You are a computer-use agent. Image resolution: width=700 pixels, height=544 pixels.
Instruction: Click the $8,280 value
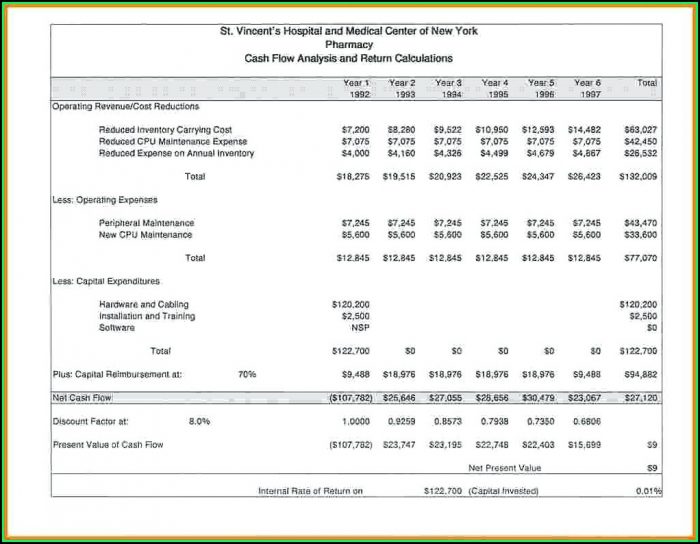pos(401,130)
